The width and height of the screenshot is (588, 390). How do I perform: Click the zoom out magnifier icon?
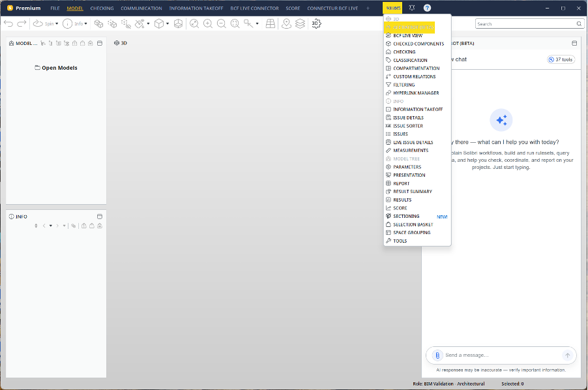tap(222, 23)
